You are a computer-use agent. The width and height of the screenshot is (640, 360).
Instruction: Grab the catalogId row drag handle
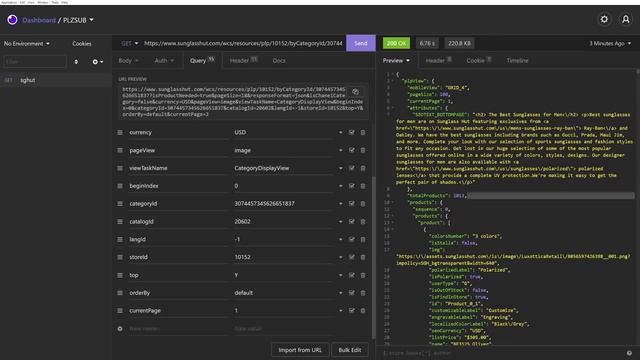120,222
